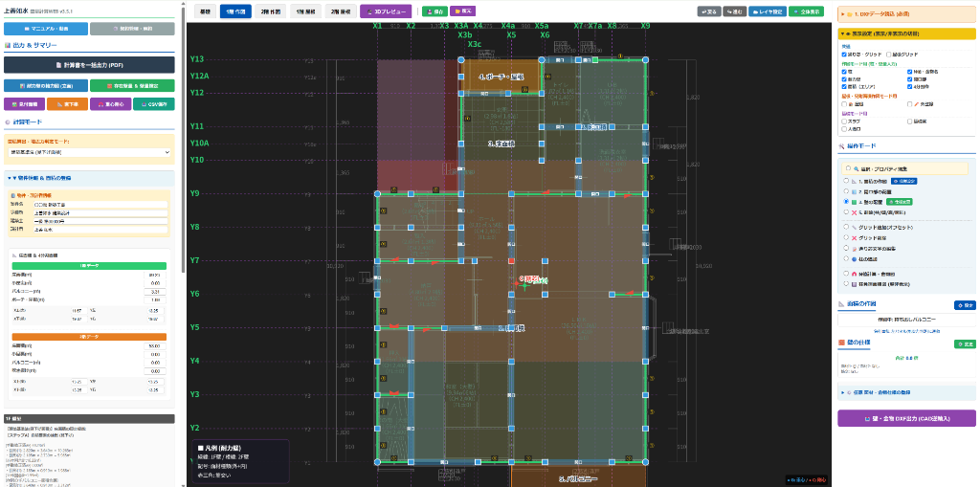Fit the view with the green 全体表示 button
The width and height of the screenshot is (980, 487).
coord(806,11)
